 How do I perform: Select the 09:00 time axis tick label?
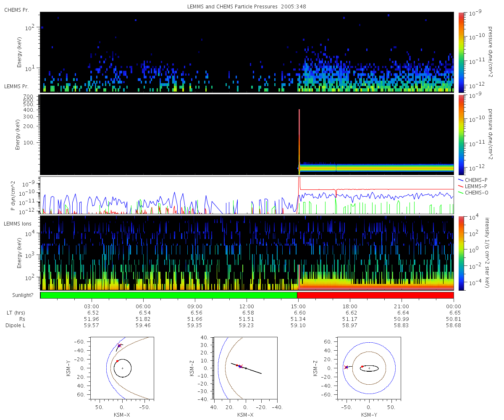click(x=194, y=307)
